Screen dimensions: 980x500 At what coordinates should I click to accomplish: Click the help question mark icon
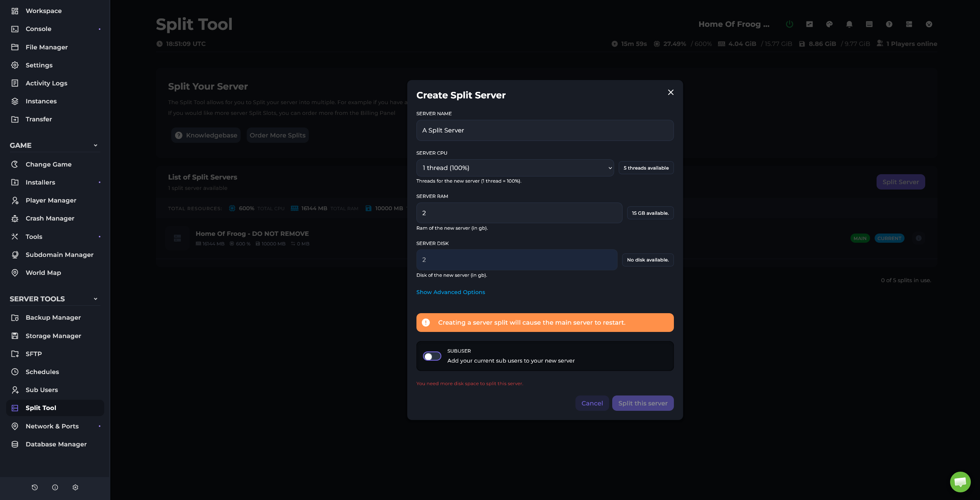click(x=889, y=24)
